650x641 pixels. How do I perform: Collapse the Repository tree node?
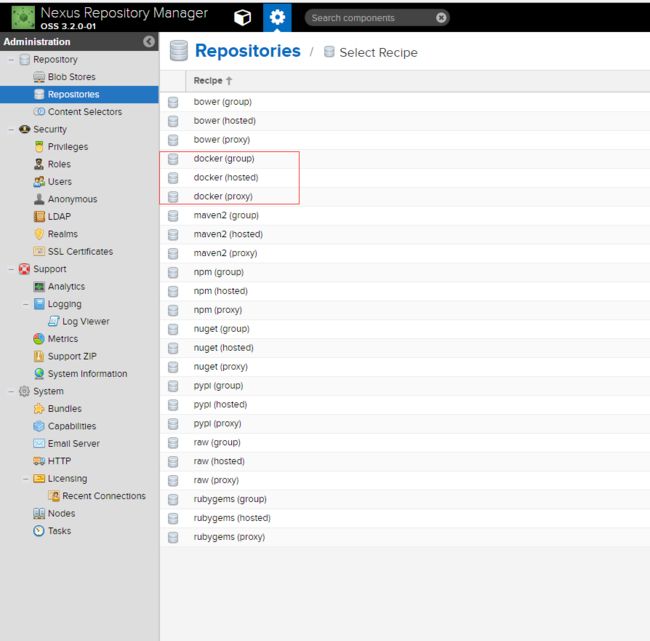pyautogui.click(x=11, y=60)
